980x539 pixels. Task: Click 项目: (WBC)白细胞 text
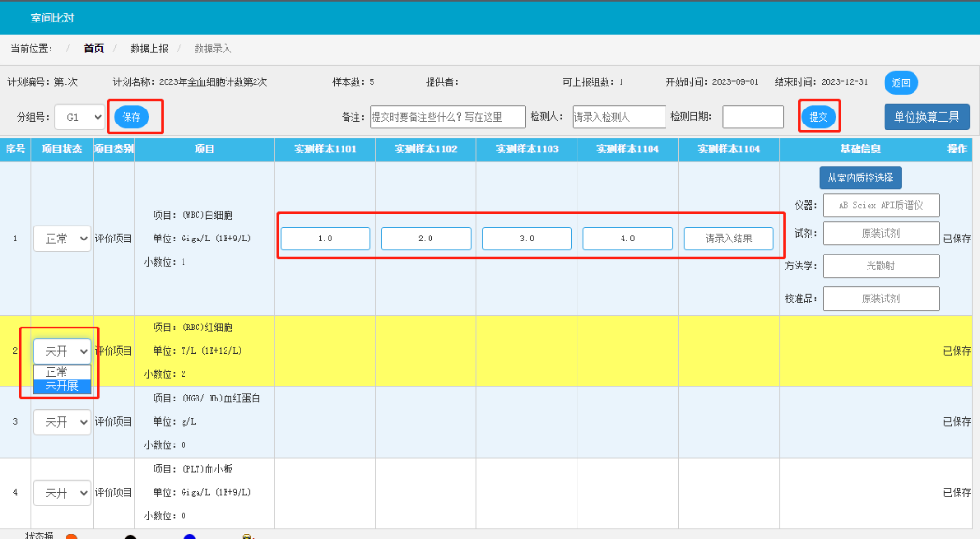pyautogui.click(x=193, y=215)
